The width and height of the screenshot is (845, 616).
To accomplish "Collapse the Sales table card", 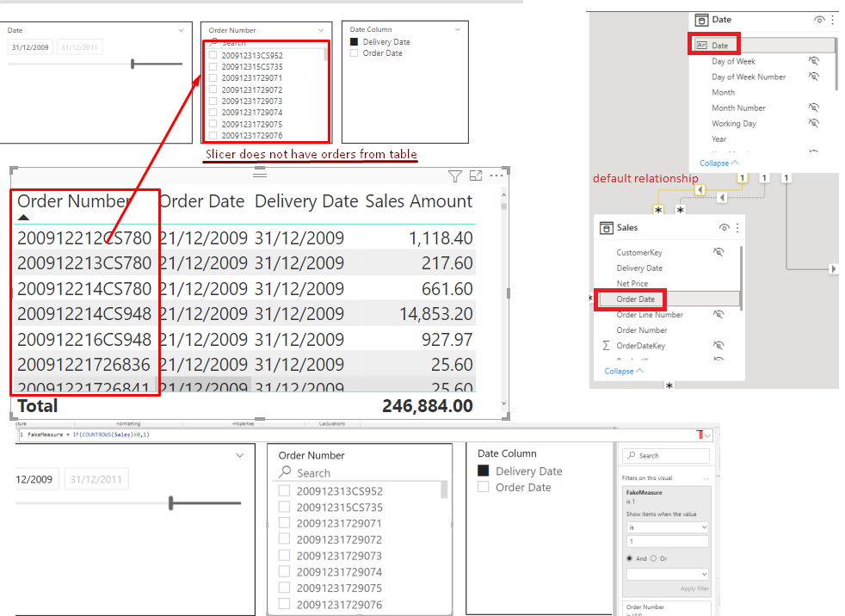I will click(624, 371).
